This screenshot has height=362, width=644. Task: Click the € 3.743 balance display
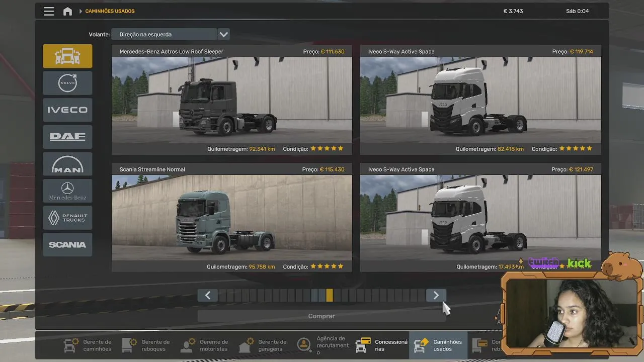point(513,11)
